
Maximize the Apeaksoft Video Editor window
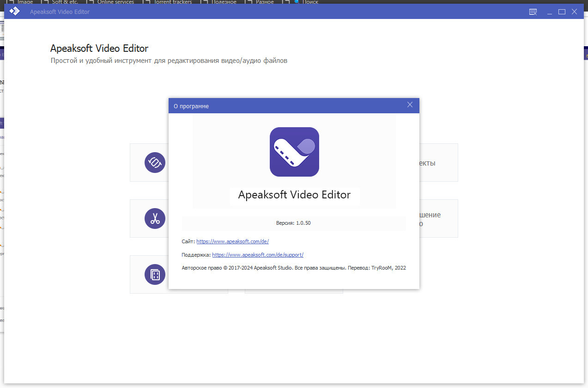[562, 12]
